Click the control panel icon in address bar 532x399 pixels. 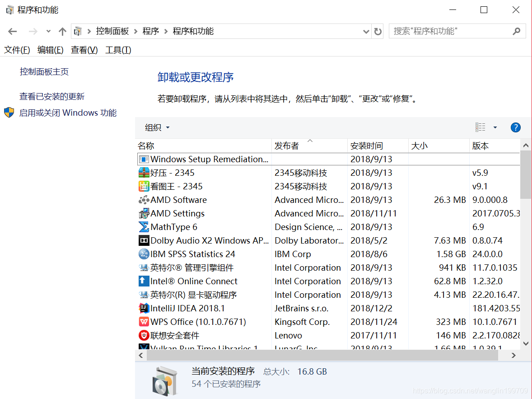tap(78, 31)
